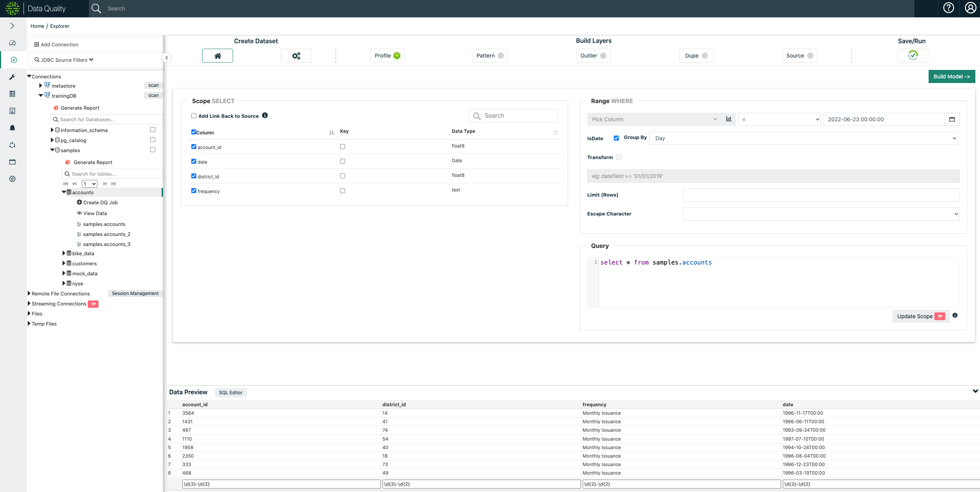This screenshot has height=492, width=980.
Task: Open the calendar date picker icon
Action: tap(952, 119)
